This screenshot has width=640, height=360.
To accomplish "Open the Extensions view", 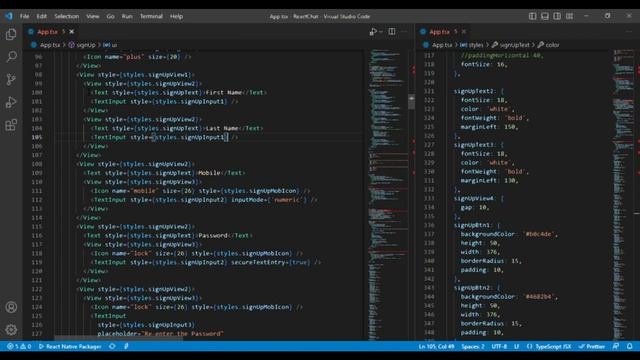I will 11,125.
